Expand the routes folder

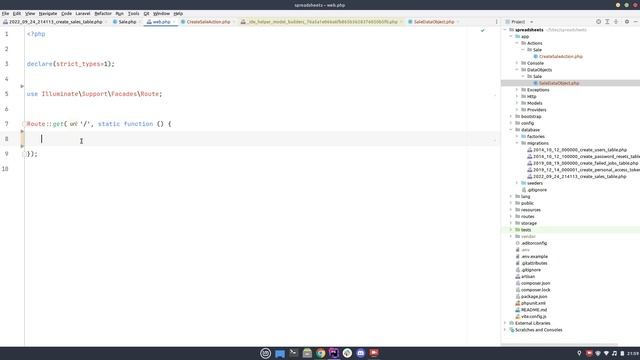coord(511,216)
